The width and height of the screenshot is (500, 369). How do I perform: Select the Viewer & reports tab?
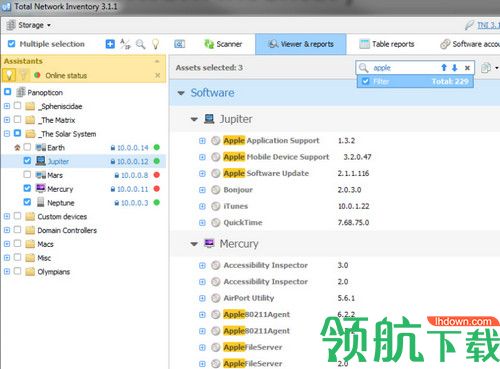301,44
